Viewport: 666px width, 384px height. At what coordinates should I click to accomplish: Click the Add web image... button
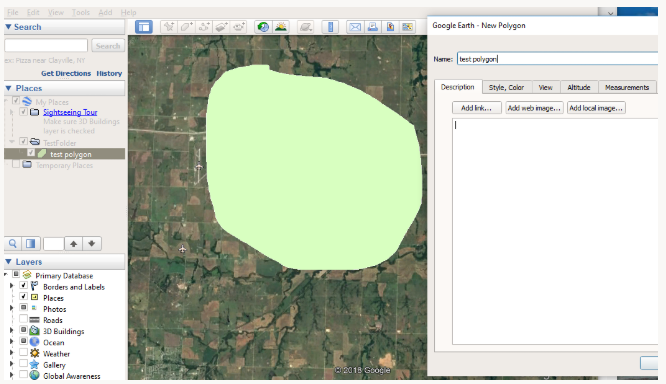click(x=534, y=108)
